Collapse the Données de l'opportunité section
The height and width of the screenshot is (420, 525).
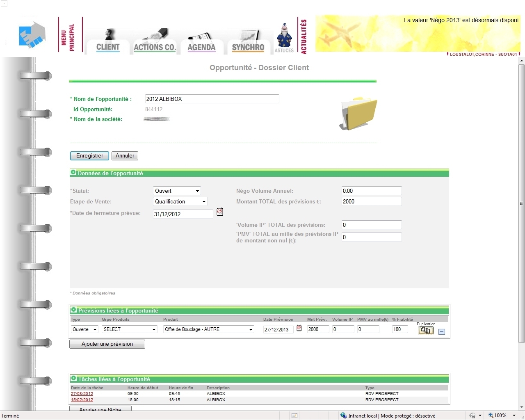(x=73, y=173)
